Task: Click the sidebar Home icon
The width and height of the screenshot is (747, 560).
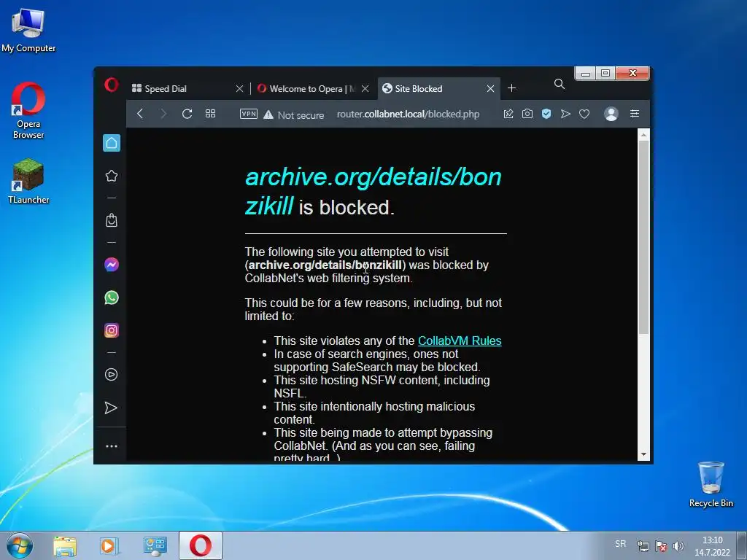Action: click(112, 143)
